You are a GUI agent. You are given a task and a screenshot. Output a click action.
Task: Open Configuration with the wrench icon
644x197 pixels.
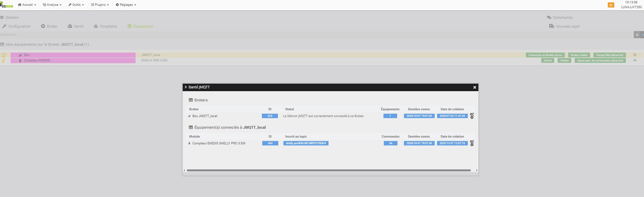(4, 26)
